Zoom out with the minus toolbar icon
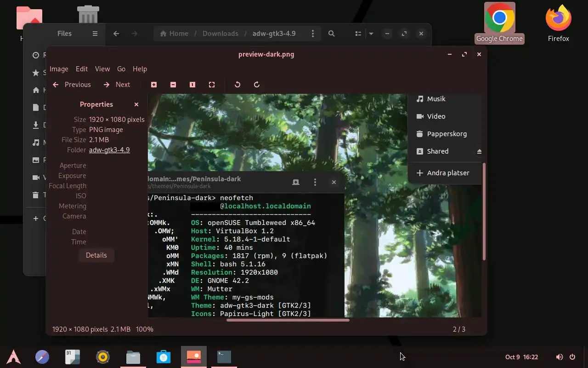Viewport: 588px width, 368px height. [173, 85]
